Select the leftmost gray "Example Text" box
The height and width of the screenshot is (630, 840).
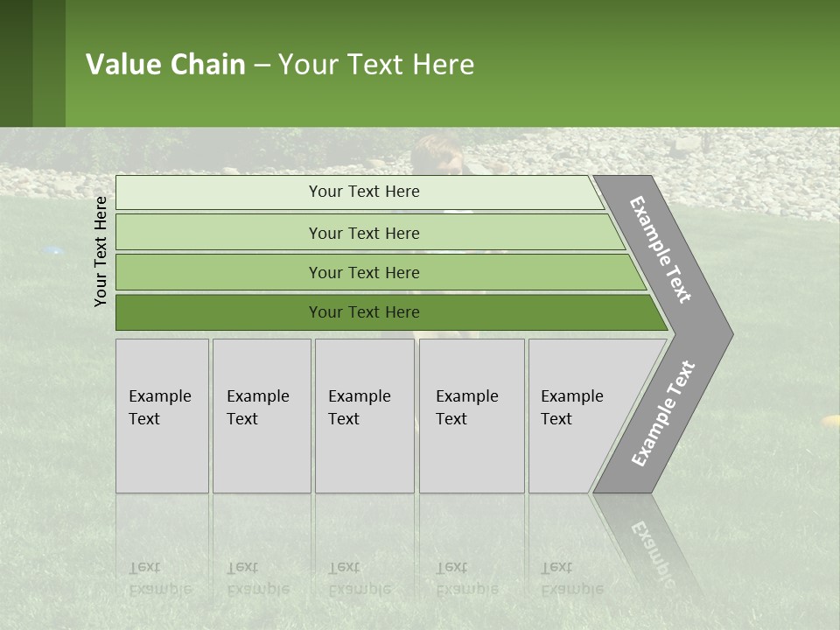click(162, 416)
